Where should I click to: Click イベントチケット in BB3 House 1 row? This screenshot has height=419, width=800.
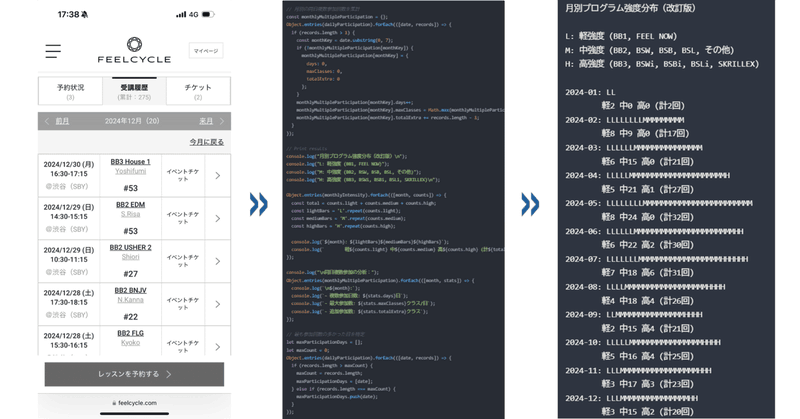[x=183, y=175]
